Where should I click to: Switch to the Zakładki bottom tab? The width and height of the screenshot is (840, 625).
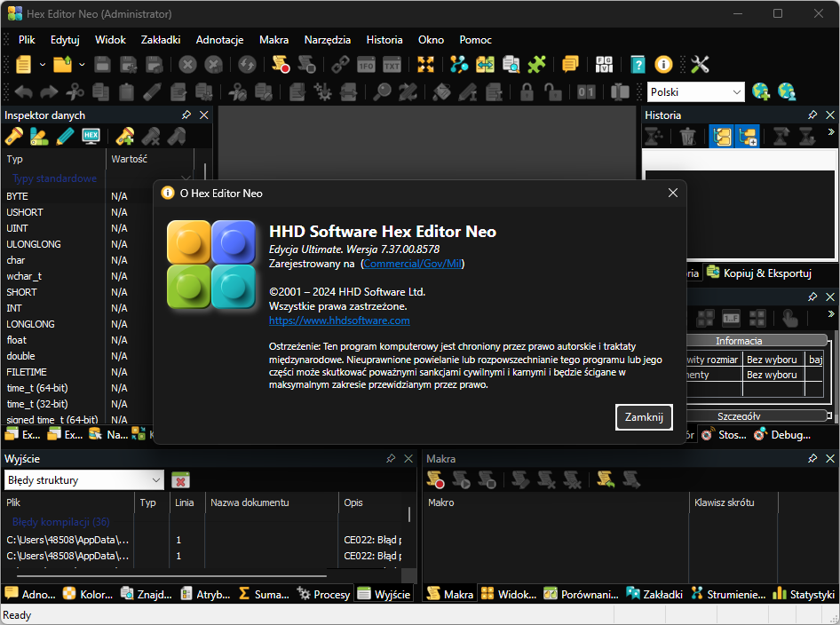point(654,594)
